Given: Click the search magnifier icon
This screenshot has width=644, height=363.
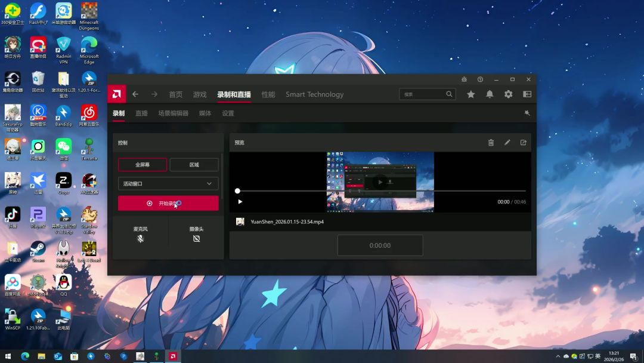Looking at the screenshot, I should click(x=449, y=94).
